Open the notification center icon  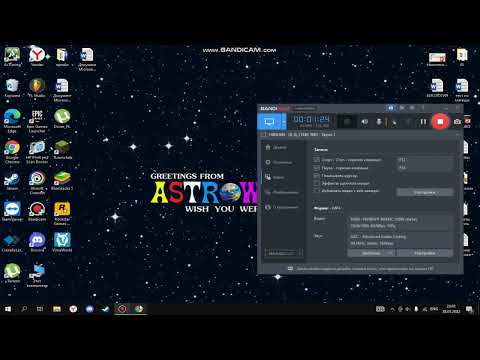(x=469, y=309)
